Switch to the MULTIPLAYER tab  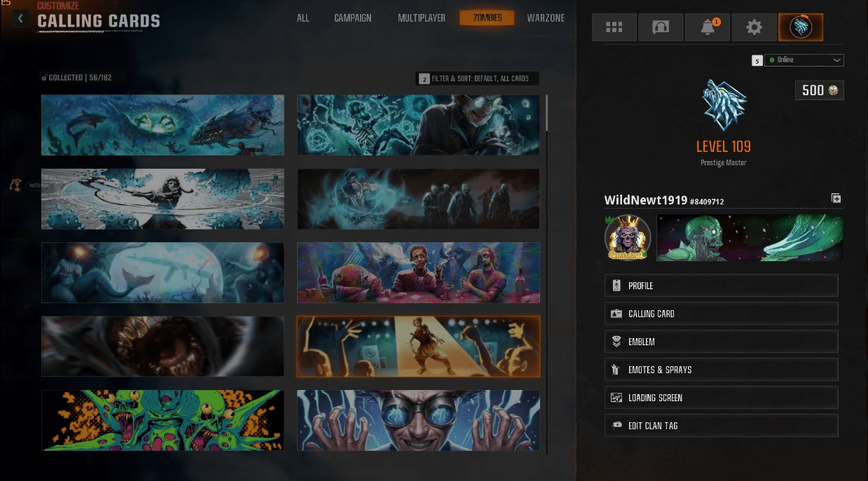(x=421, y=18)
